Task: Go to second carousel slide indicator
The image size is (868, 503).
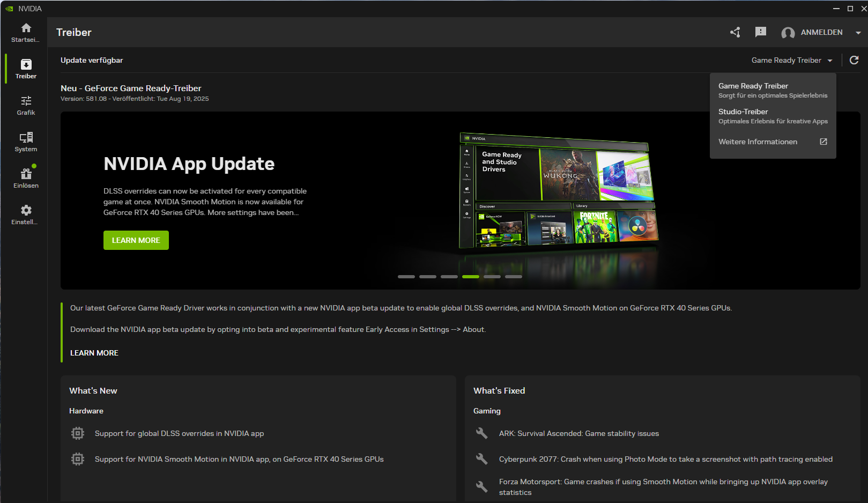Action: 428,277
